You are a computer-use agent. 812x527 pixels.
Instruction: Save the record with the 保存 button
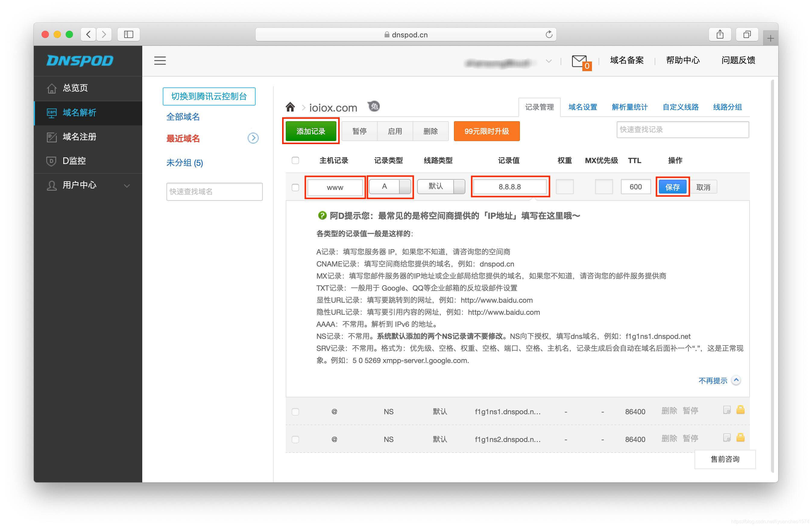point(672,187)
